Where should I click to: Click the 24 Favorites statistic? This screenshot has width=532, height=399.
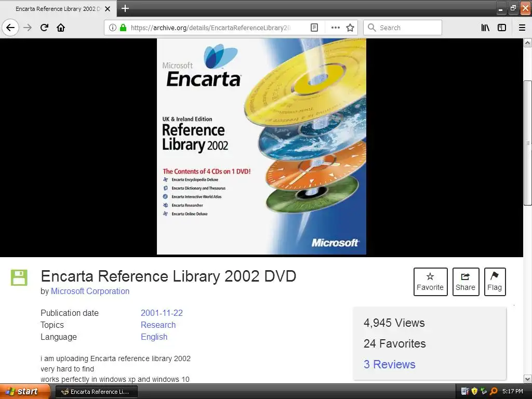395,344
